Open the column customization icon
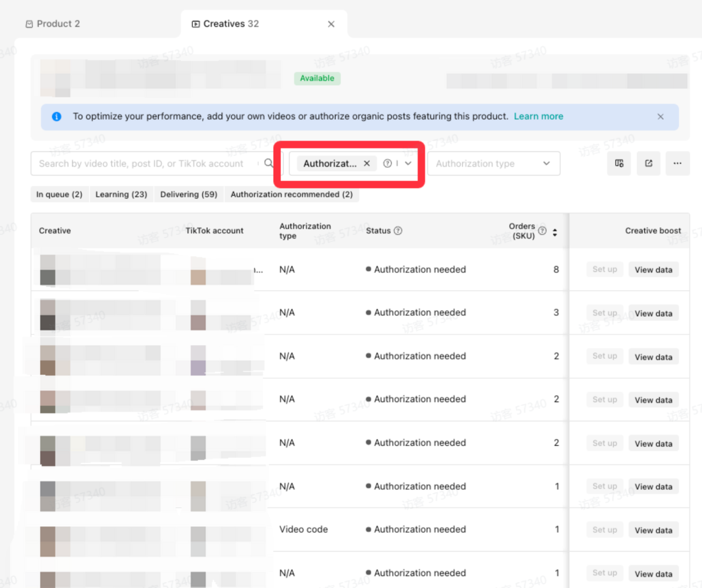The height and width of the screenshot is (588, 702). point(619,163)
